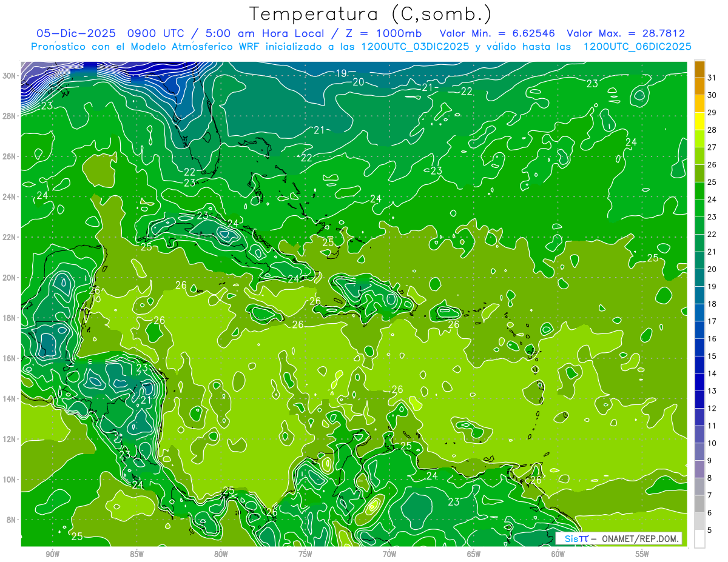
Task: Click the '26N' latitude label
Action: coord(10,156)
